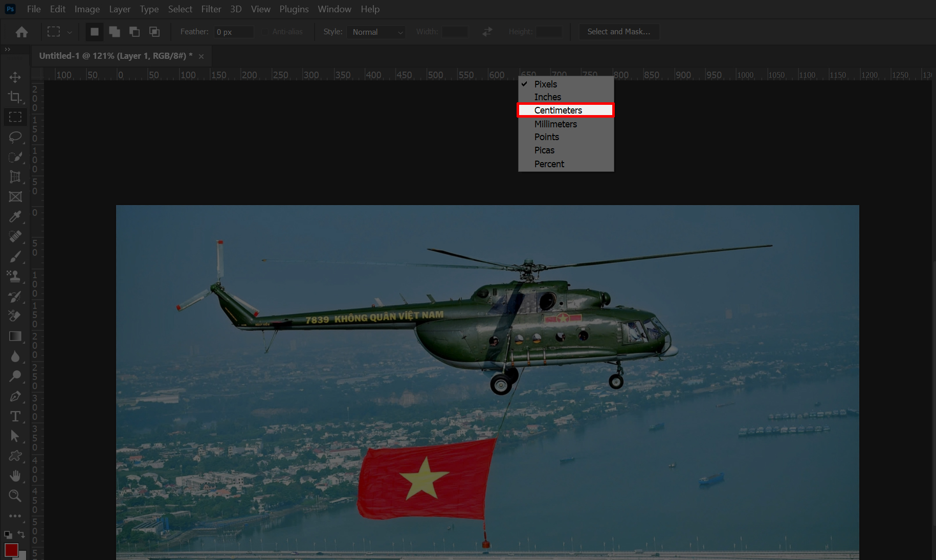Open the Image menu

[87, 9]
